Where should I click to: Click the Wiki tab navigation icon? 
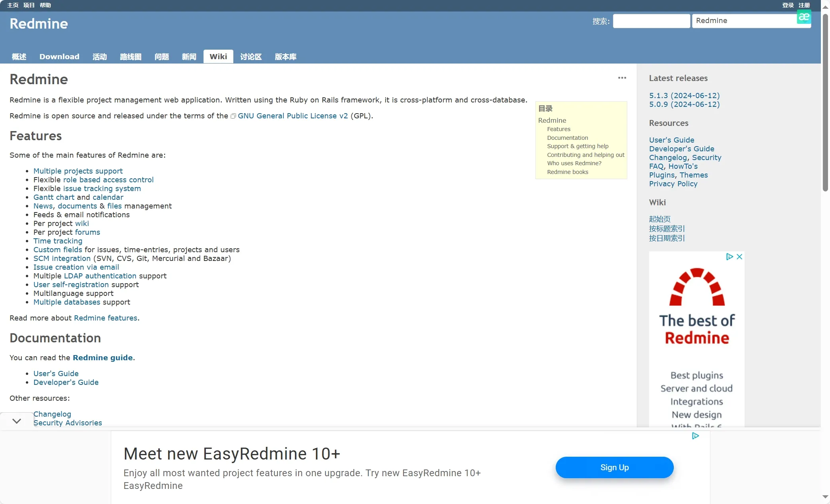click(x=218, y=56)
